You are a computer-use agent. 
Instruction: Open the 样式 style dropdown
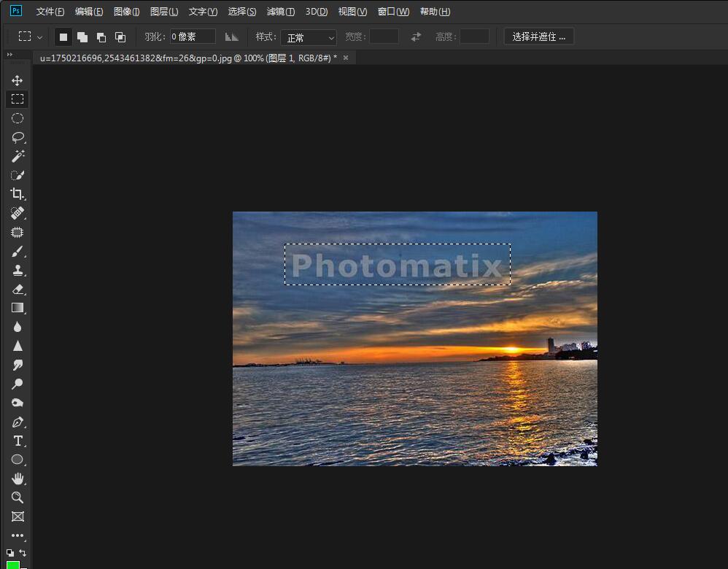point(309,37)
